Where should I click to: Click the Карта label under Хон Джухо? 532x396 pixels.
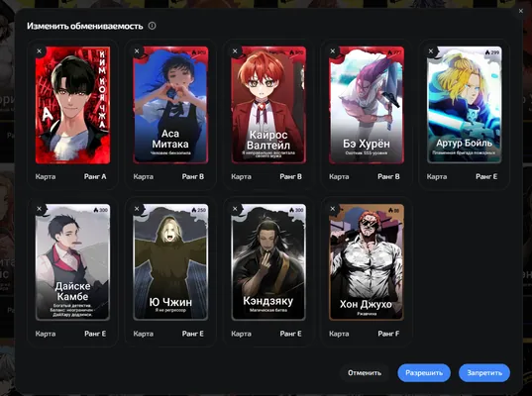339,334
